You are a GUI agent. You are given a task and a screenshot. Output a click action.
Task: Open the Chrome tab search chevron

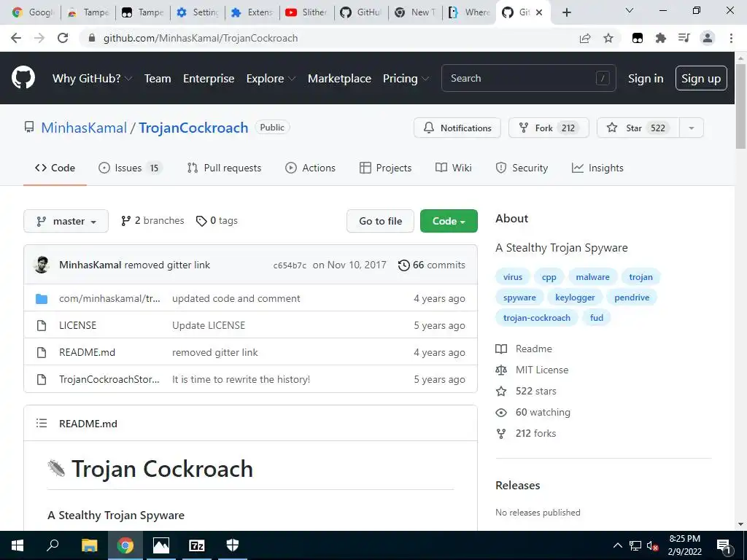pyautogui.click(x=629, y=10)
